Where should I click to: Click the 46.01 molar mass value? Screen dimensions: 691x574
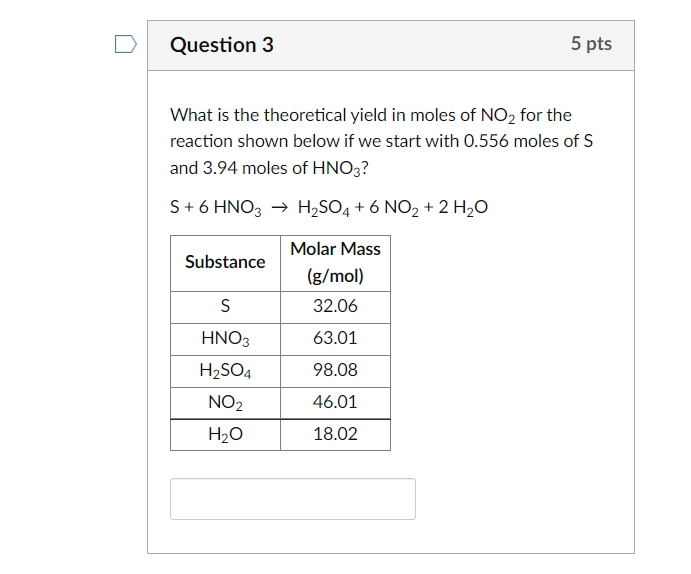(x=335, y=403)
